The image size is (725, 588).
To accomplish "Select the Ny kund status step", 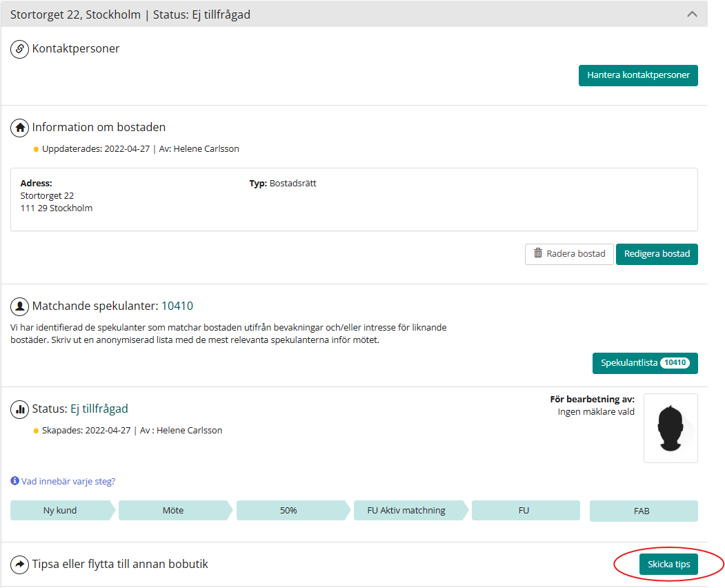I will pyautogui.click(x=60, y=511).
